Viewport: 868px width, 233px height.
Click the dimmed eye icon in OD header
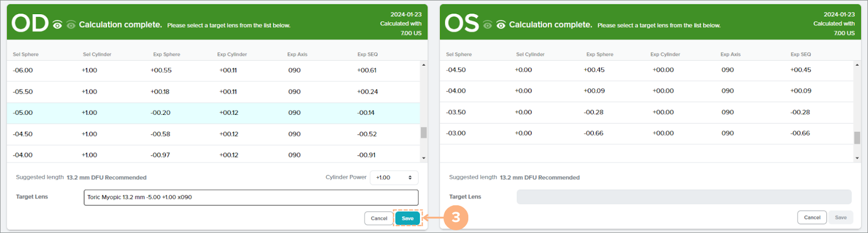tap(71, 24)
